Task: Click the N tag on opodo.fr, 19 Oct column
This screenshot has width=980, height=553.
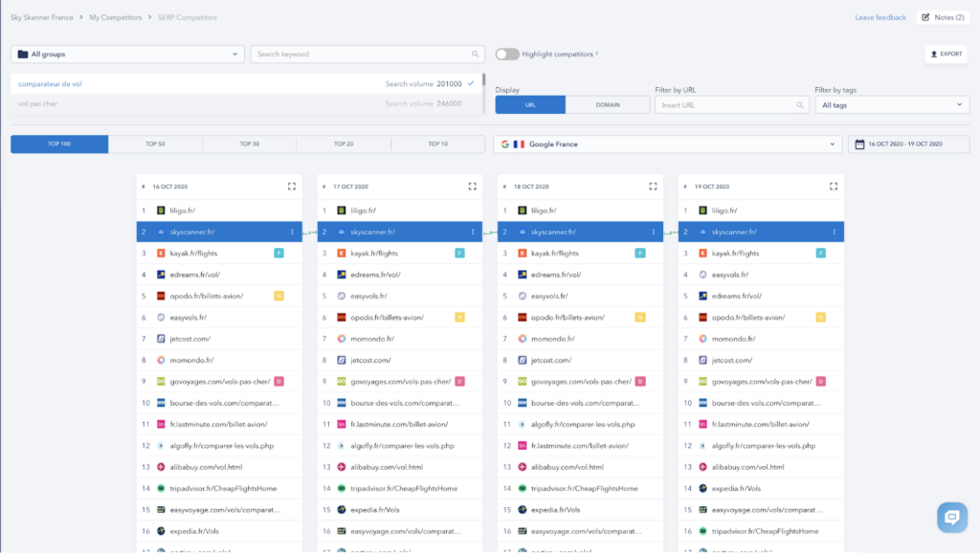Action: (820, 318)
